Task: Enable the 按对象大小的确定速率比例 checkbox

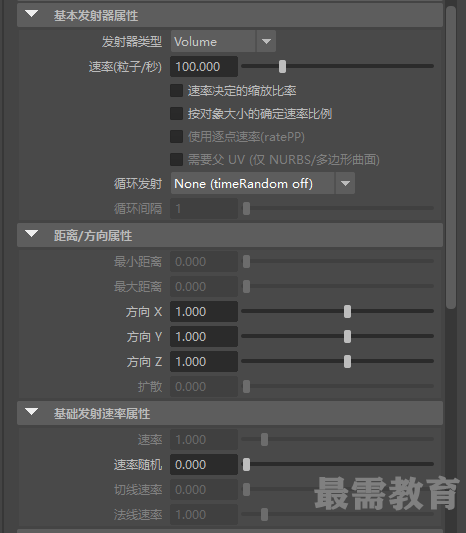Action: [x=176, y=114]
